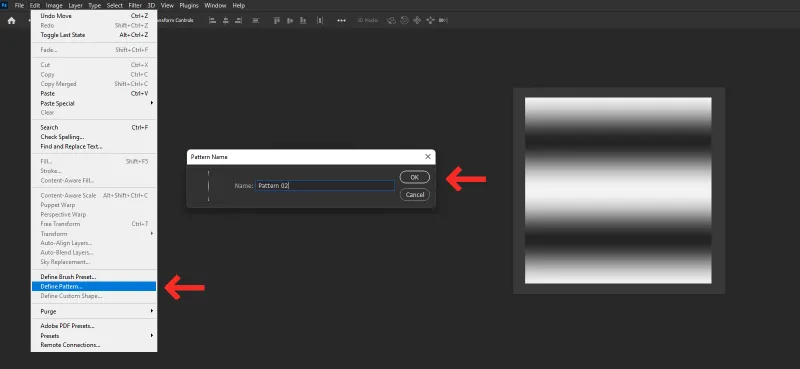
Task: Click the Copy Merged entry
Action: coord(94,84)
